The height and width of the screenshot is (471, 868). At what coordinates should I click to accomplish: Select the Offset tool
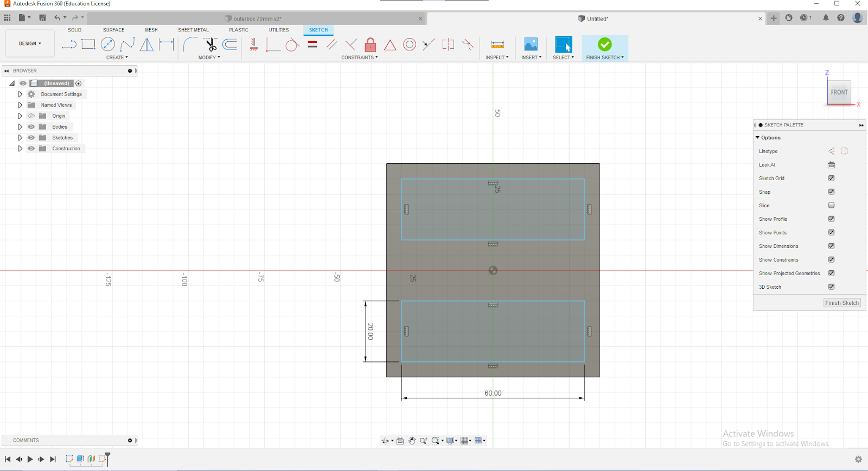(x=230, y=44)
